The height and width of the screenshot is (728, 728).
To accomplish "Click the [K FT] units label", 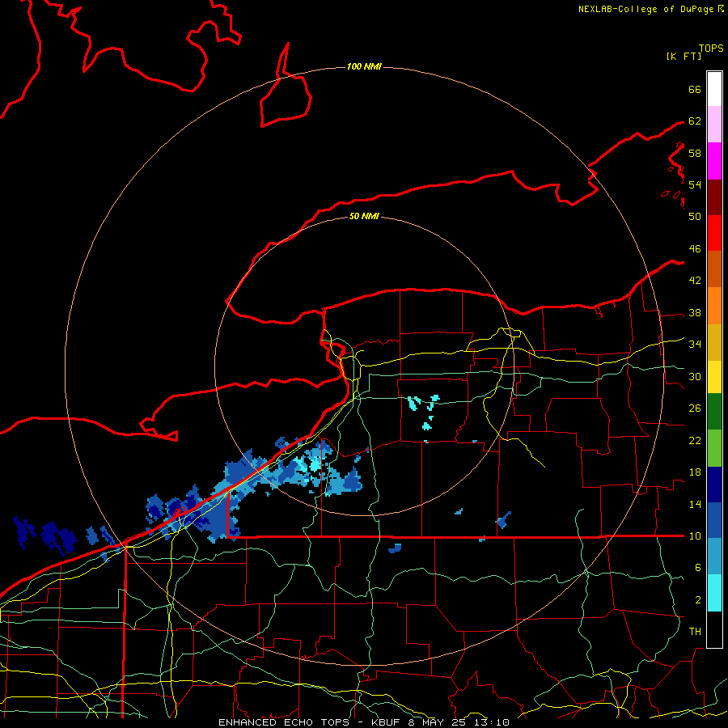I will tap(684, 56).
